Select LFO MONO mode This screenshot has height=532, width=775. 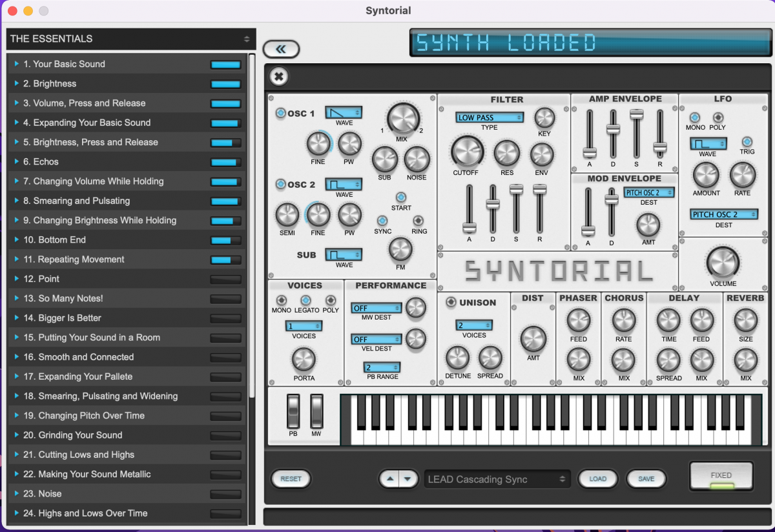[694, 118]
